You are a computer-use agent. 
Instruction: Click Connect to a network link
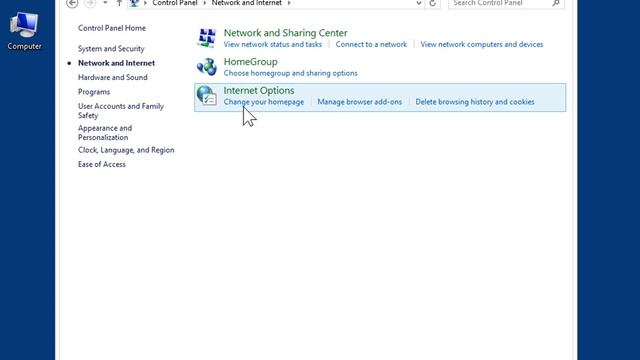click(371, 44)
